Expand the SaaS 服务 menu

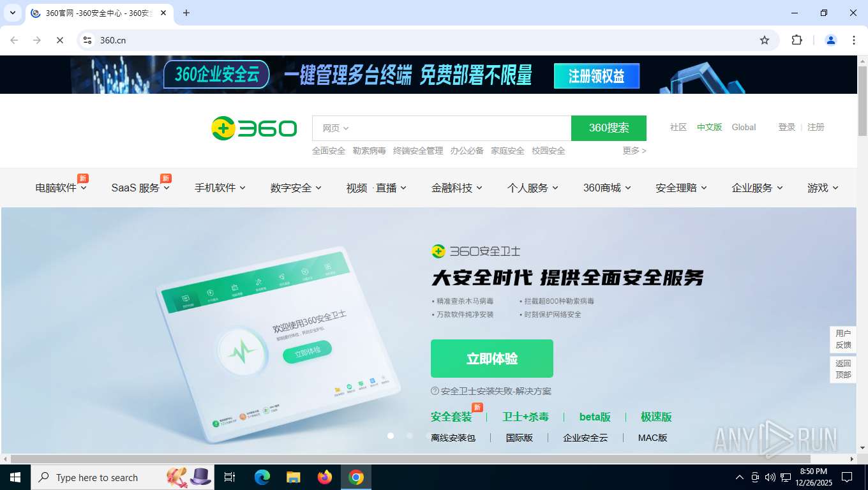[x=140, y=188]
